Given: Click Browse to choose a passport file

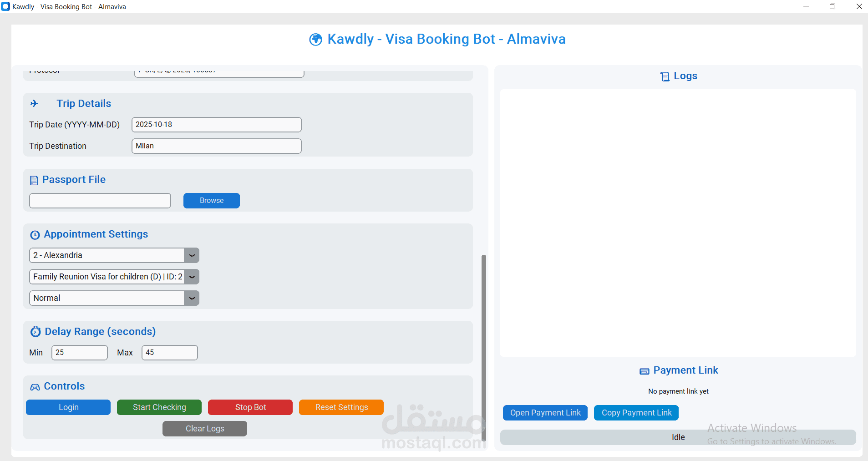Looking at the screenshot, I should pos(212,201).
